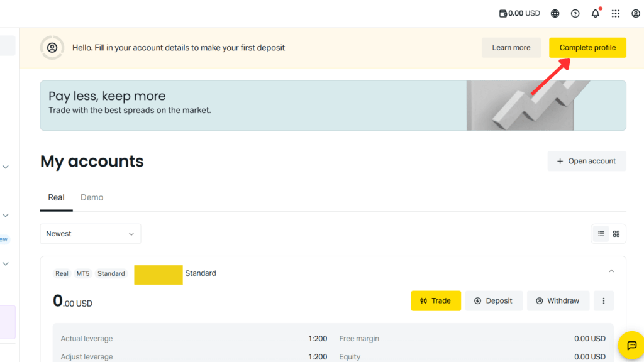Open the apps grid menu
This screenshot has height=362, width=644.
(x=615, y=13)
